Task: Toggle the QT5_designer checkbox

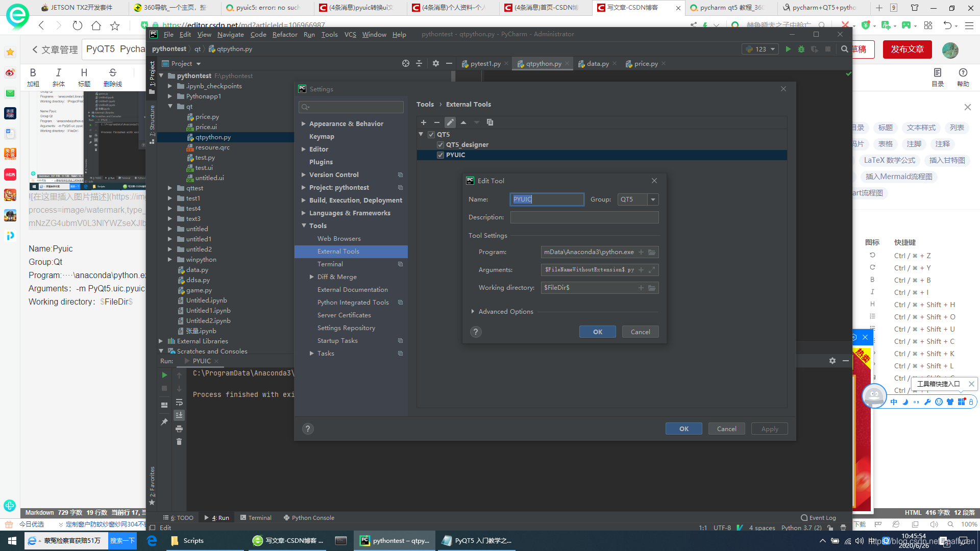Action: pyautogui.click(x=440, y=145)
